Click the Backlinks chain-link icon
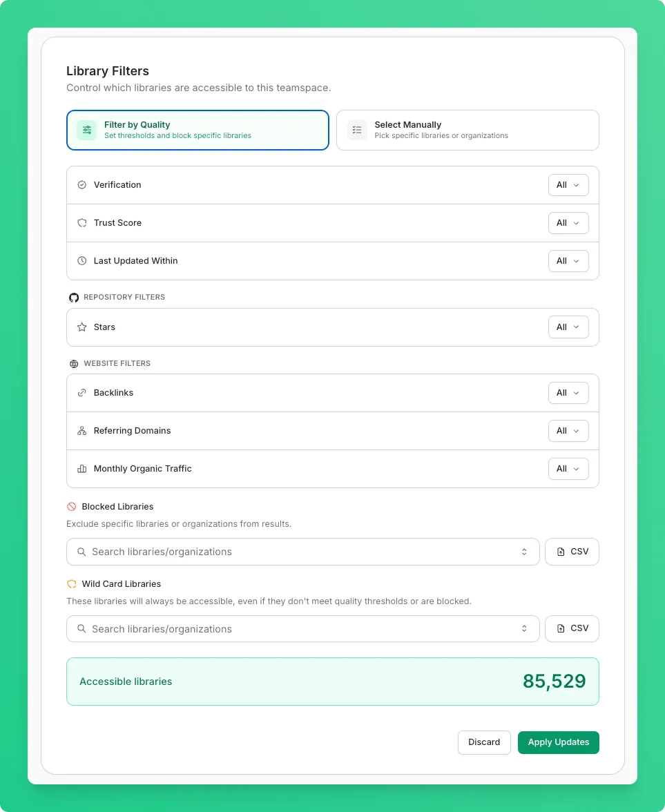 coord(81,392)
